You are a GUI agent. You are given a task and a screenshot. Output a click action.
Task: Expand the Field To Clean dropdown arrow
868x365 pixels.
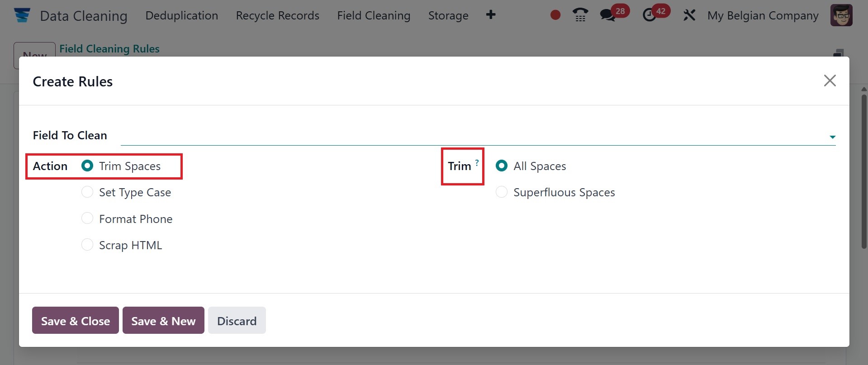coord(832,137)
